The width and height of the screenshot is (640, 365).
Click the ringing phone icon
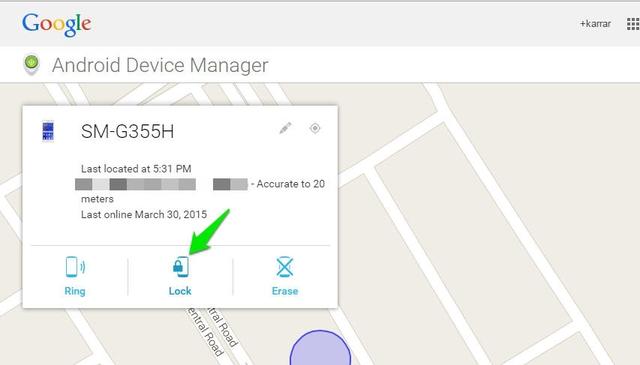click(75, 267)
